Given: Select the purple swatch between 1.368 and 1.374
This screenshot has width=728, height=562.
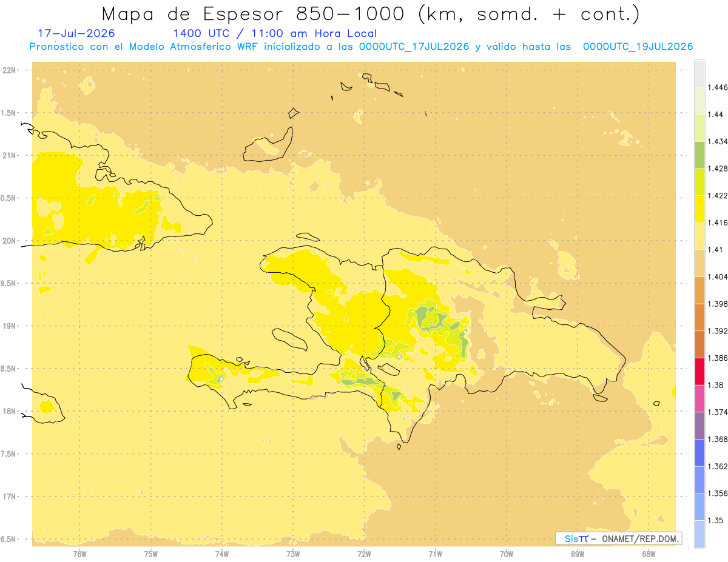Looking at the screenshot, I should coord(699,426).
